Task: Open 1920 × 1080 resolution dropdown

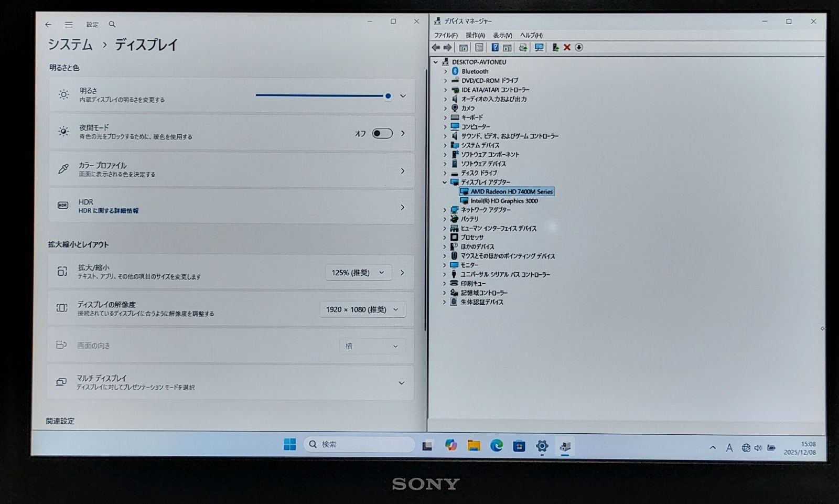Action: click(x=362, y=309)
